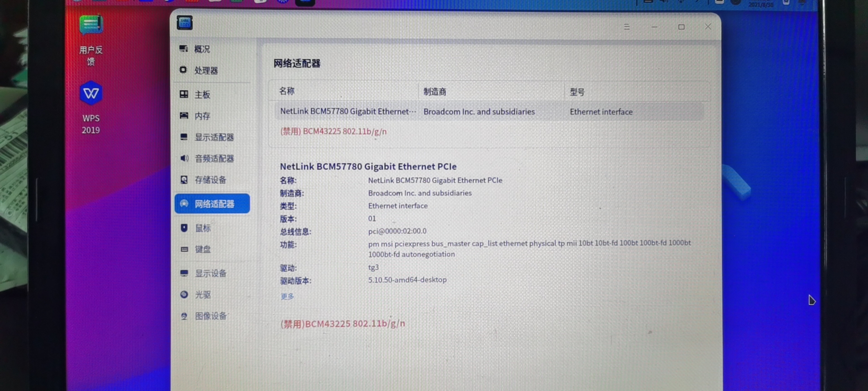Viewport: 868px width, 391px height.
Task: Select the 光驱 optical drive disc icon
Action: click(184, 294)
